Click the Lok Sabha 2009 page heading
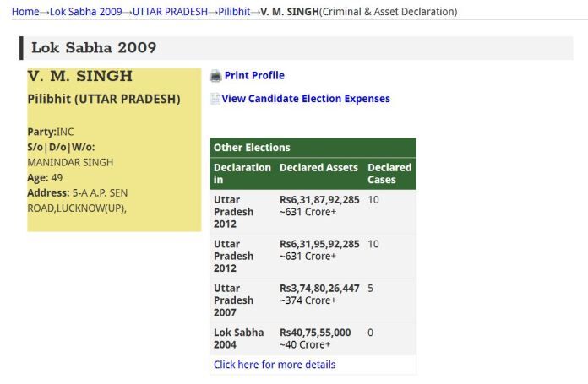 point(94,48)
